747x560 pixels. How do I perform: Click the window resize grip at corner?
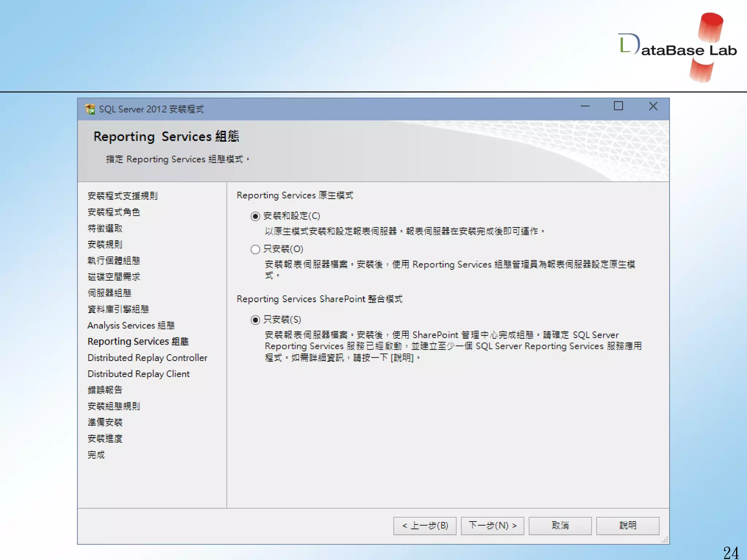point(665,540)
